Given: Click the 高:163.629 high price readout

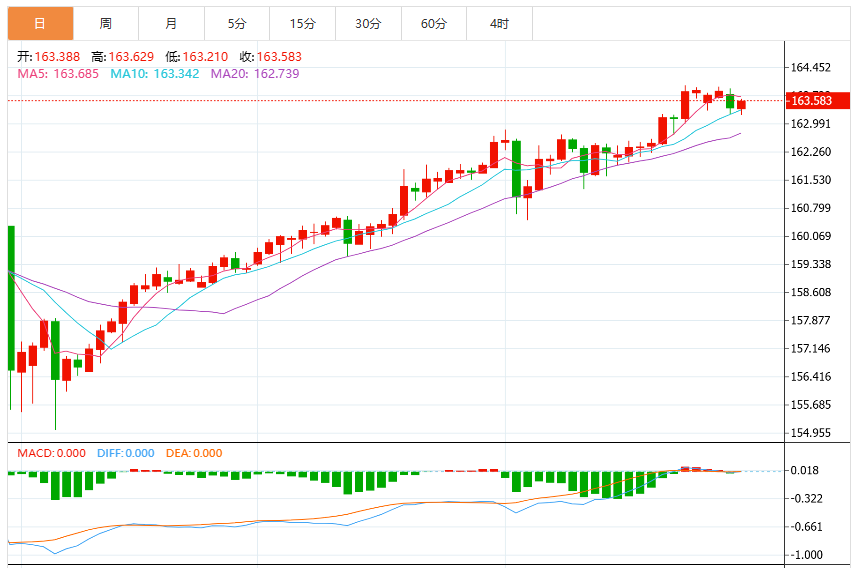Looking at the screenshot, I should tap(123, 57).
